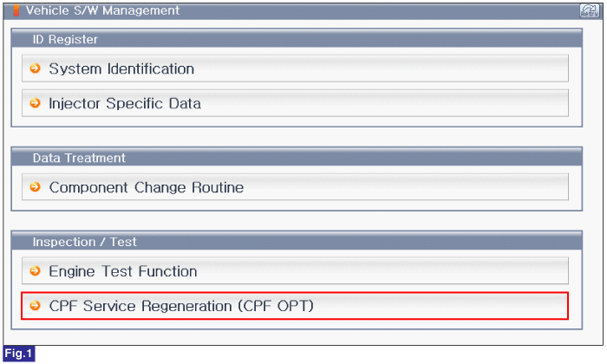Start CPF Service Regeneration (CPF OPT)
Image resolution: width=607 pixels, height=364 pixels.
coord(295,306)
